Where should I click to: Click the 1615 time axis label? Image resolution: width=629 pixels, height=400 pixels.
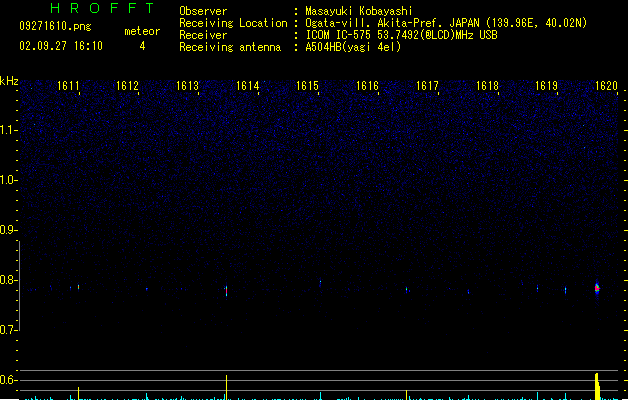pos(307,86)
